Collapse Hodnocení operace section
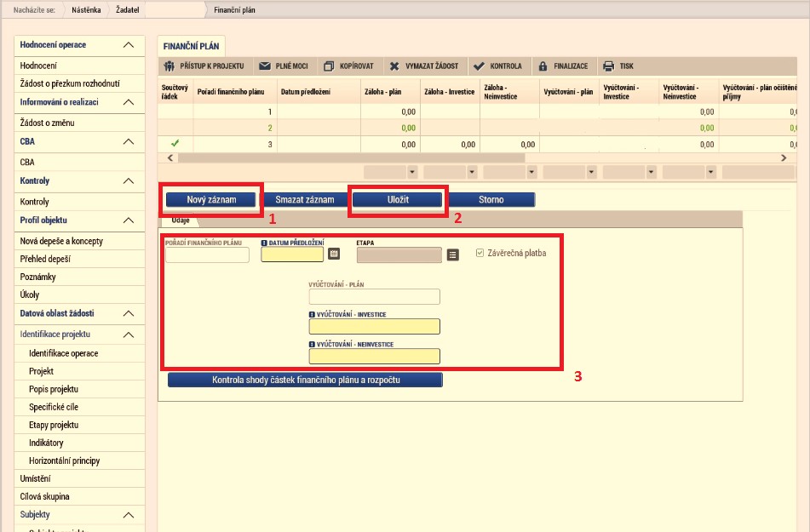 pyautogui.click(x=129, y=45)
